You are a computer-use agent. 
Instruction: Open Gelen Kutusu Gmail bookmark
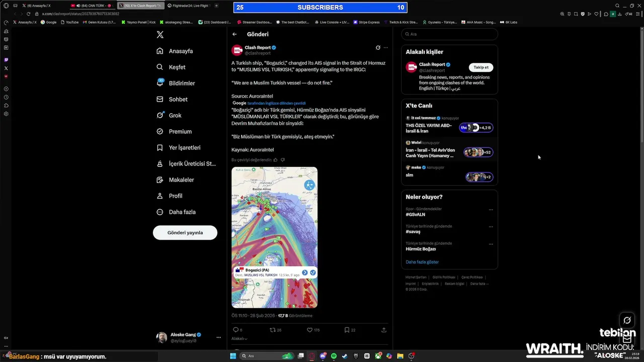click(99, 22)
